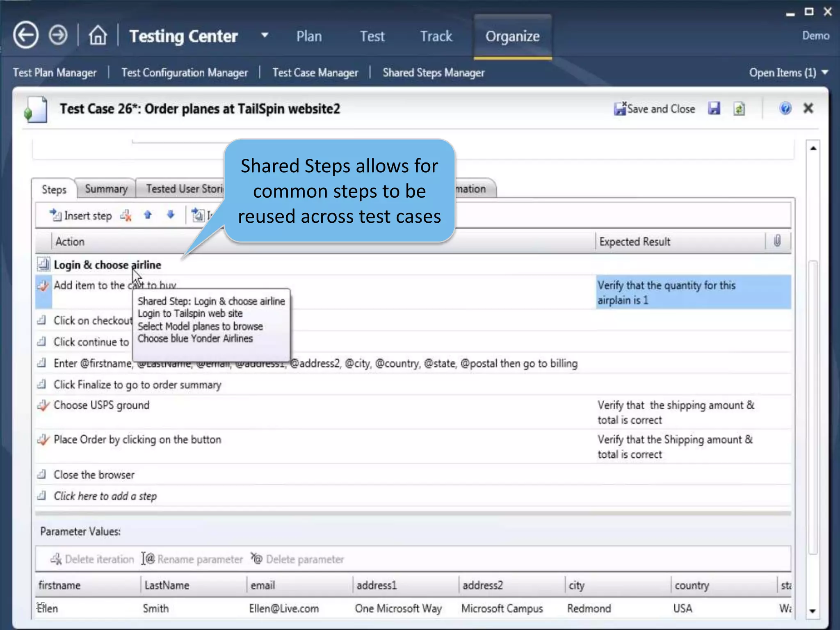Image resolution: width=840 pixels, height=630 pixels.
Task: Select the USA country cell
Action: point(682,608)
